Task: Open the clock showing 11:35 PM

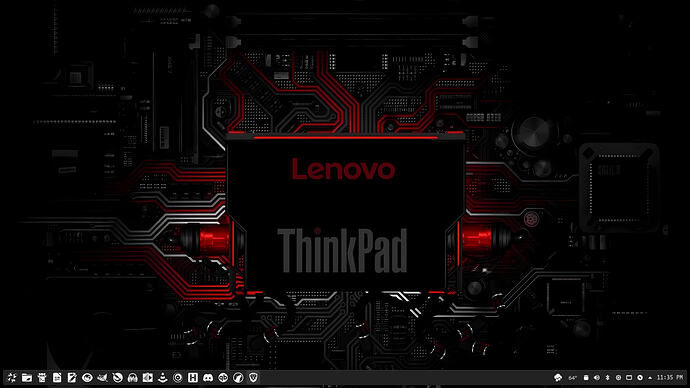Action: (x=670, y=377)
